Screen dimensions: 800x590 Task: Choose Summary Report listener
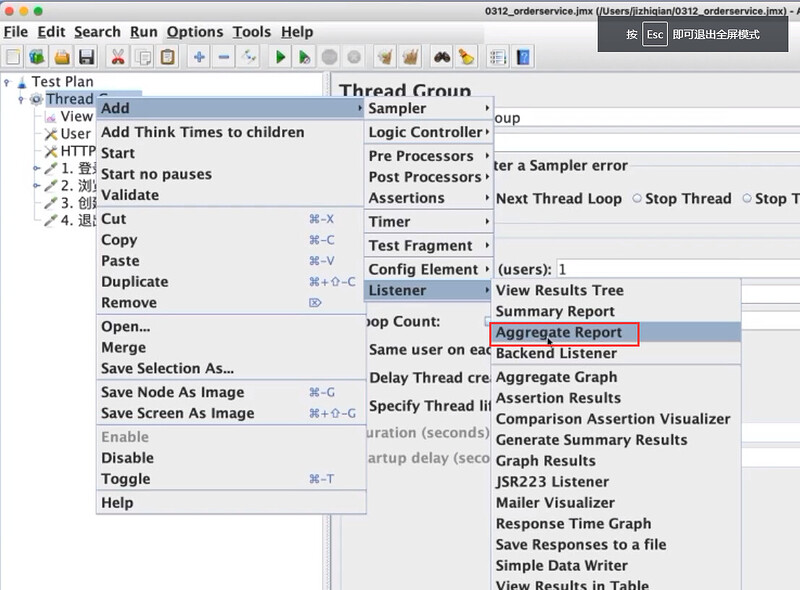click(616, 311)
